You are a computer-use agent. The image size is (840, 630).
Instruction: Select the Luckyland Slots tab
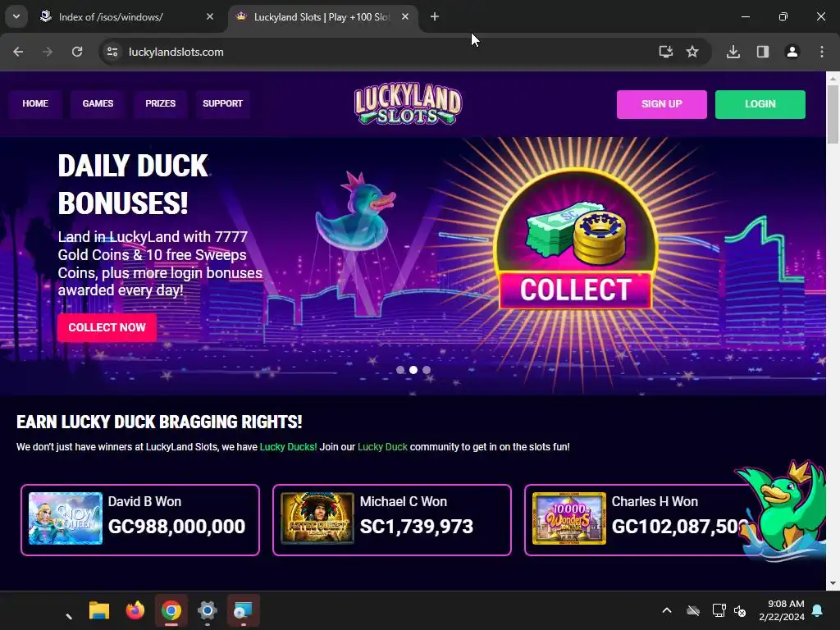click(322, 17)
